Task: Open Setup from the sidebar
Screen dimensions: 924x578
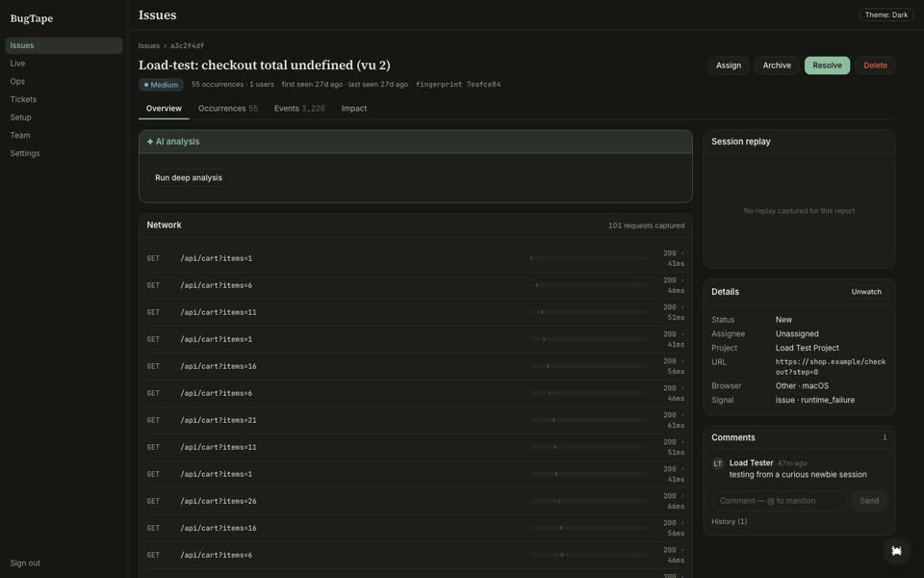Action: tap(64, 118)
